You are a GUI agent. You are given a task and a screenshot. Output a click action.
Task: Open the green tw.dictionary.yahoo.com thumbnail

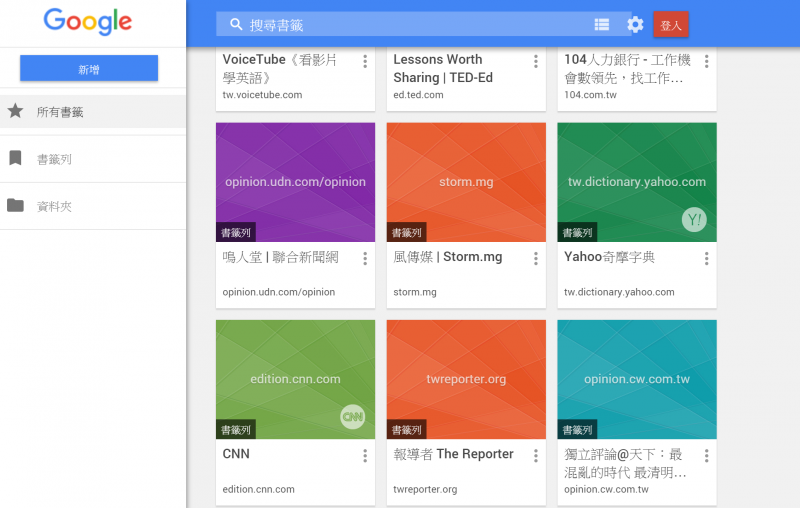tap(637, 182)
